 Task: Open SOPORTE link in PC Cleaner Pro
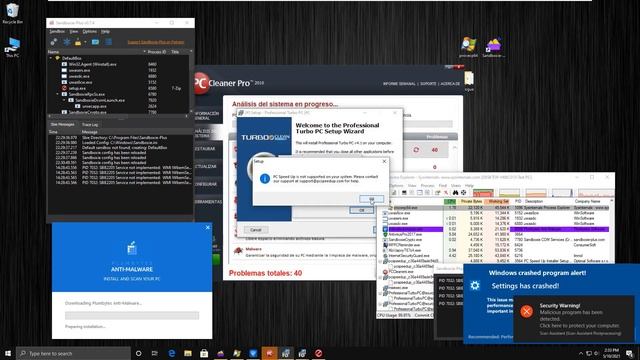tap(428, 84)
